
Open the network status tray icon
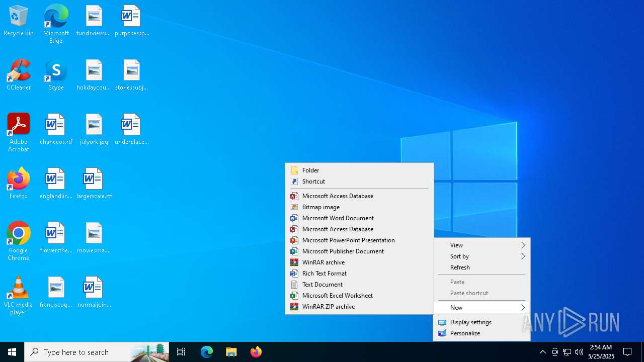coord(567,352)
